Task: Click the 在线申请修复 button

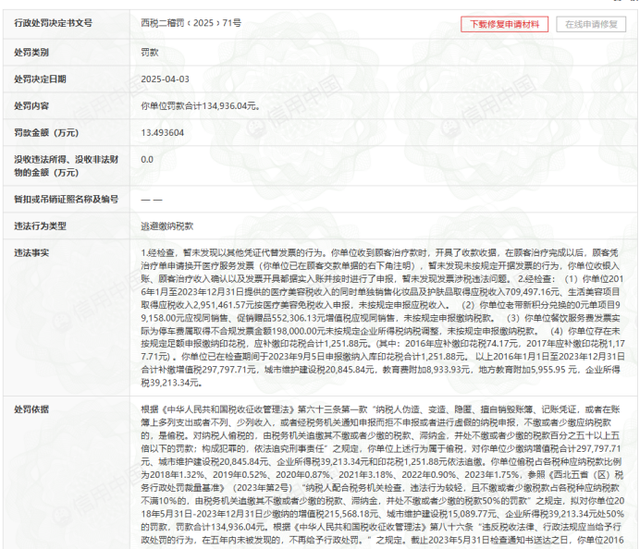Action: click(591, 24)
